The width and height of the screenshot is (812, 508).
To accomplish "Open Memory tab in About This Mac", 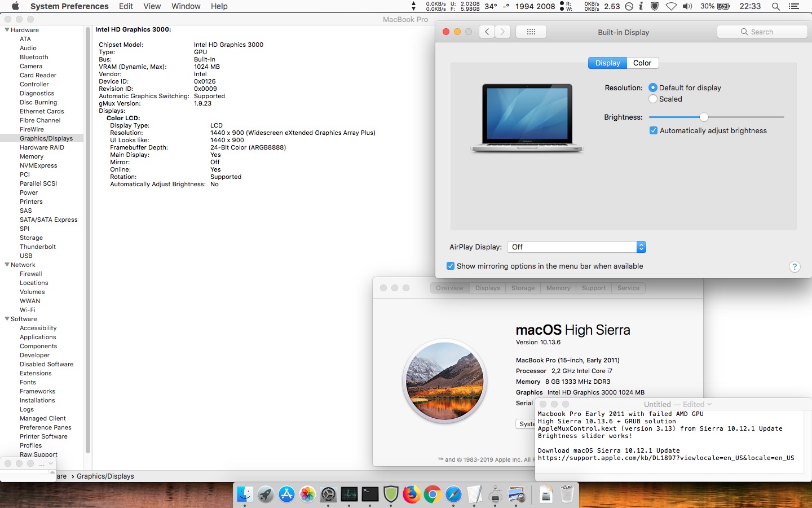I will pyautogui.click(x=558, y=288).
